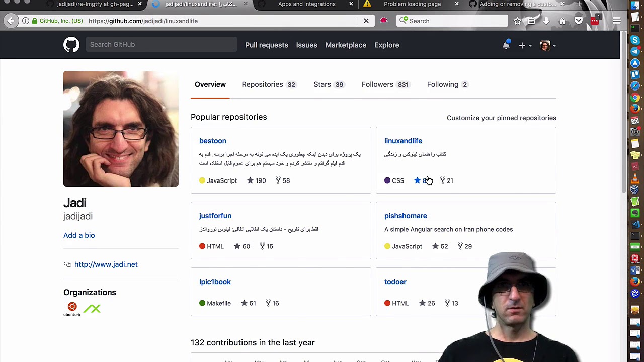Switch to 'Apps and integrations' tab
This screenshot has height=362, width=644.
click(x=307, y=4)
